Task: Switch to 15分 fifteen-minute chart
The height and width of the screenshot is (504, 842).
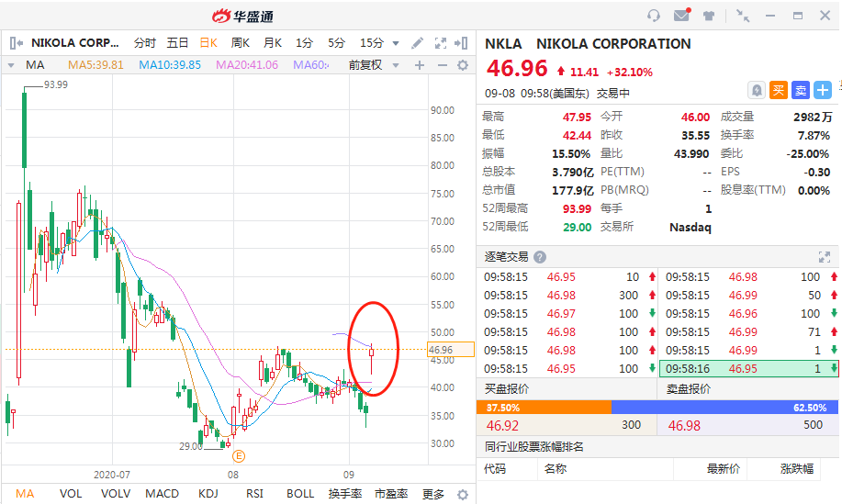Action: tap(372, 43)
